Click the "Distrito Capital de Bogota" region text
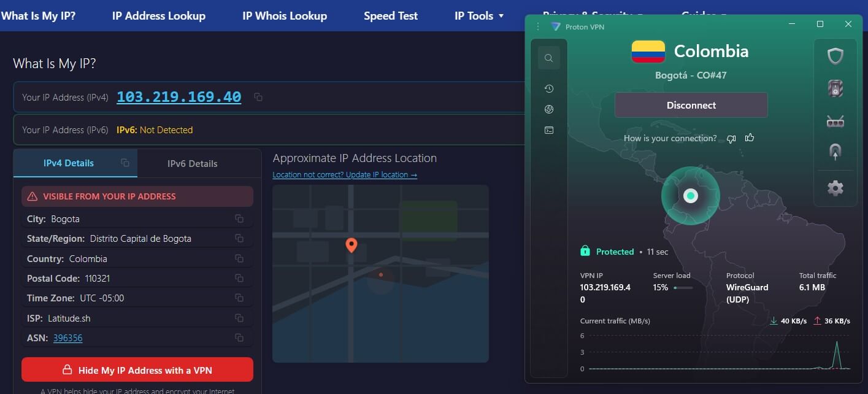Image resolution: width=868 pixels, height=394 pixels. pyautogui.click(x=140, y=239)
